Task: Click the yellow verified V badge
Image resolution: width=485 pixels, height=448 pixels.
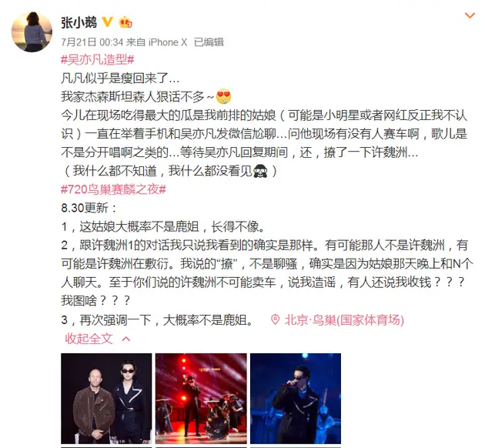Action: (107, 22)
